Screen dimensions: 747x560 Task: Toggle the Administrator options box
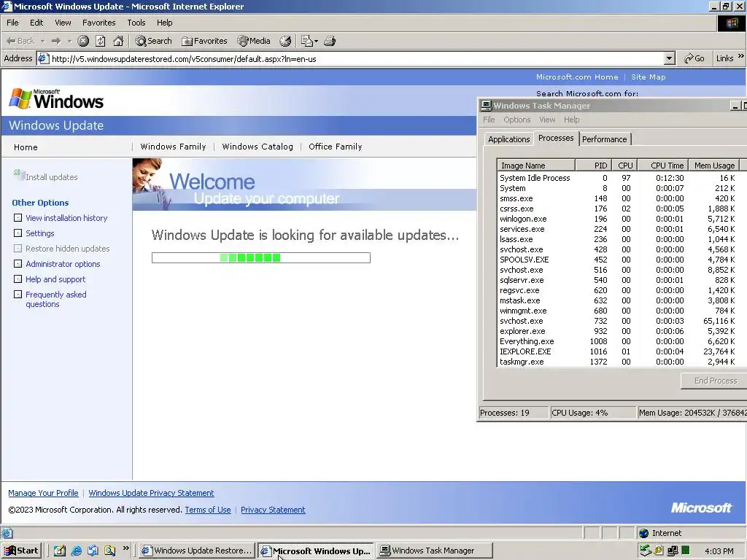click(18, 263)
